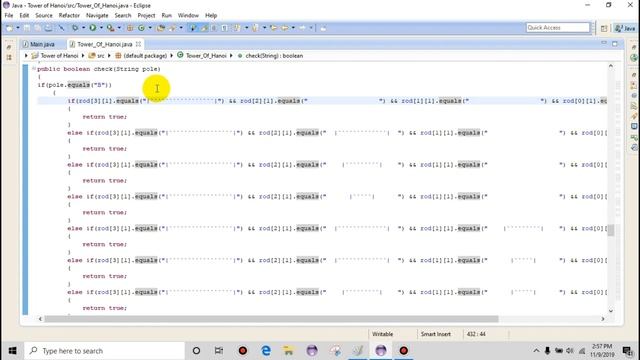Click the Open Type toolbar icon

click(x=161, y=28)
